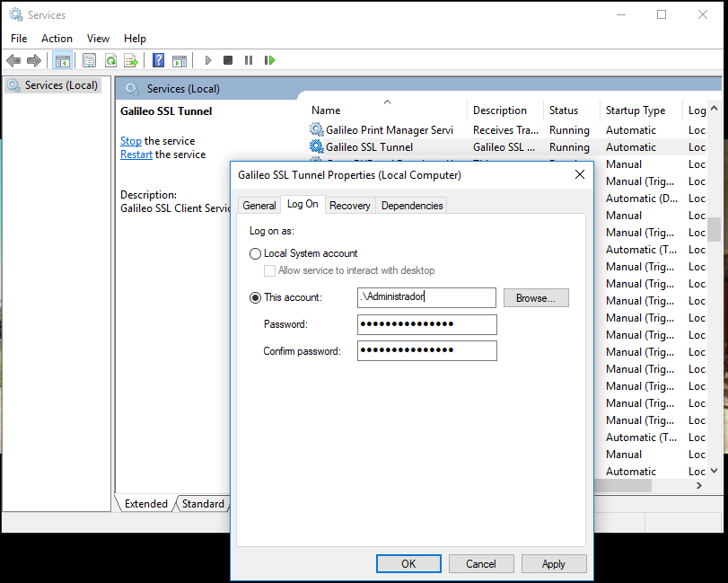Sort services by the Name column header
Screen dimensions: 728x583
click(x=387, y=110)
